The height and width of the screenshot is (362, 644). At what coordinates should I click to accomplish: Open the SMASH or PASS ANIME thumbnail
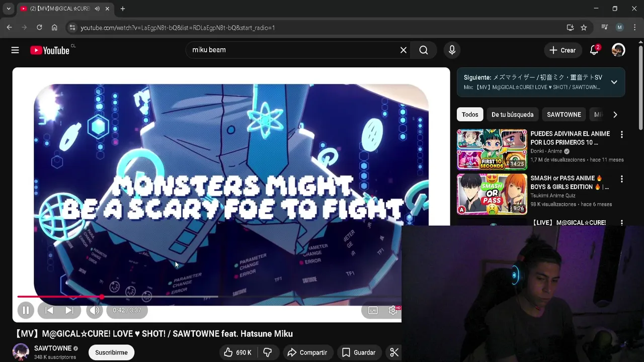tap(492, 194)
